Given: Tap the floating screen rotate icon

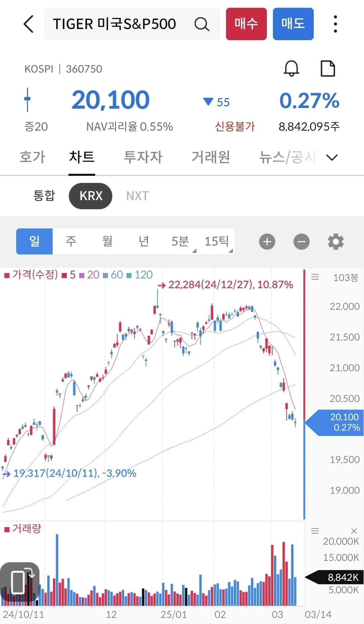Looking at the screenshot, I should [x=20, y=582].
